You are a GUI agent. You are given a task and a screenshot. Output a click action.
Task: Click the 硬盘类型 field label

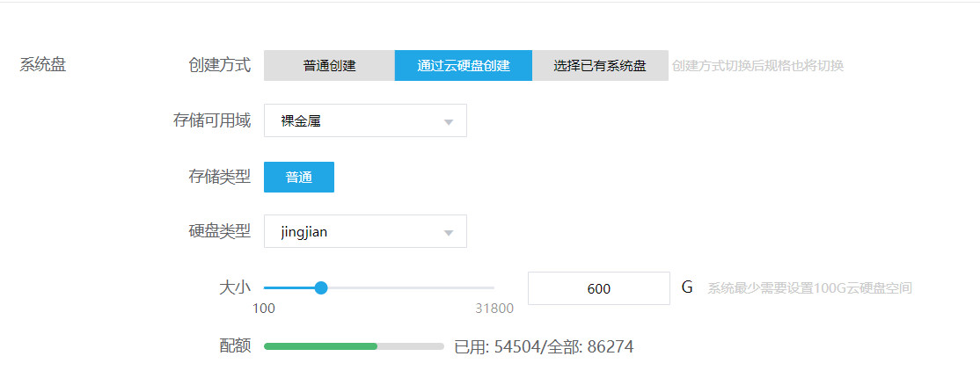pos(219,232)
